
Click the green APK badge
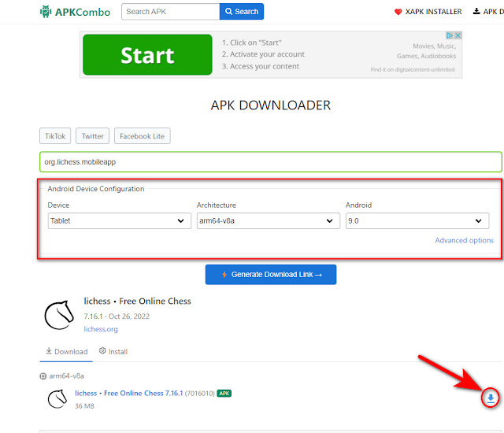[x=224, y=393]
